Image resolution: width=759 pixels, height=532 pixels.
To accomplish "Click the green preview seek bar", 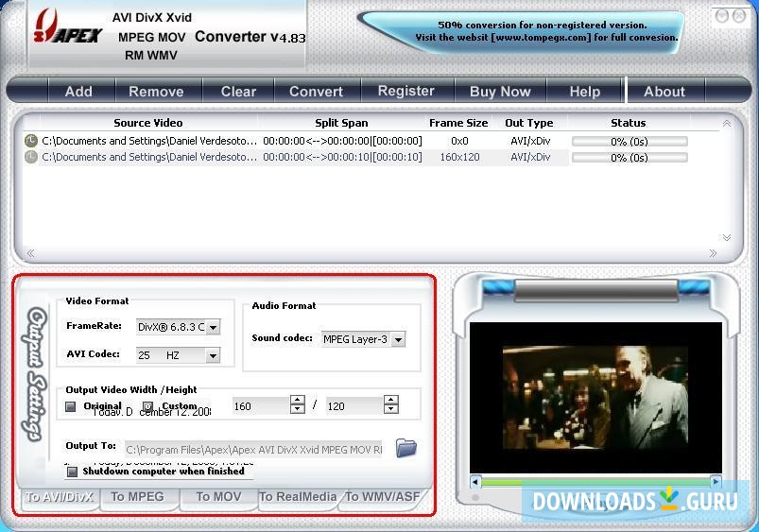I will (595, 482).
